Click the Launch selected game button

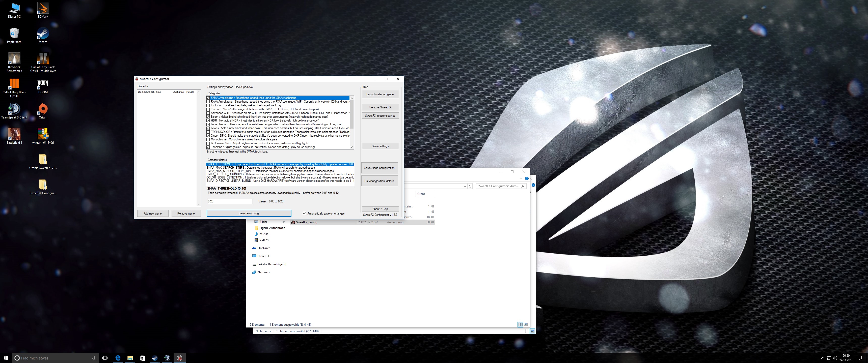[x=380, y=94]
